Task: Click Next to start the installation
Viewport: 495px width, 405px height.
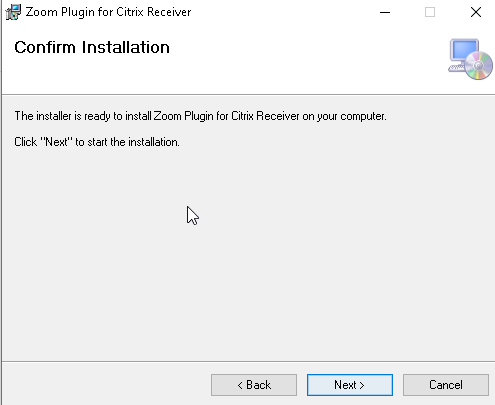Action: point(350,385)
